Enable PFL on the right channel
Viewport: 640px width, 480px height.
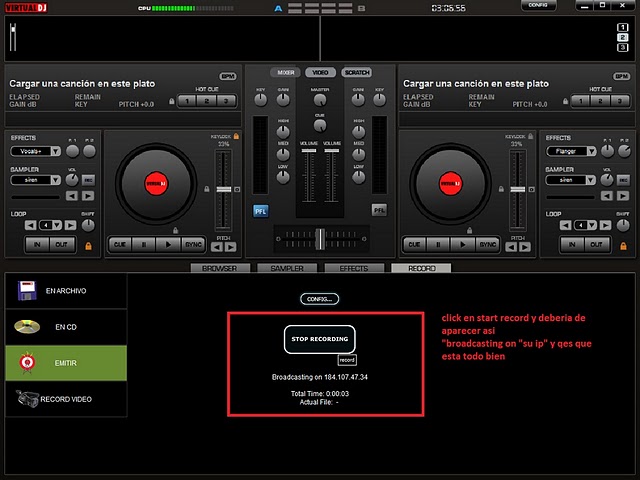coord(379,210)
